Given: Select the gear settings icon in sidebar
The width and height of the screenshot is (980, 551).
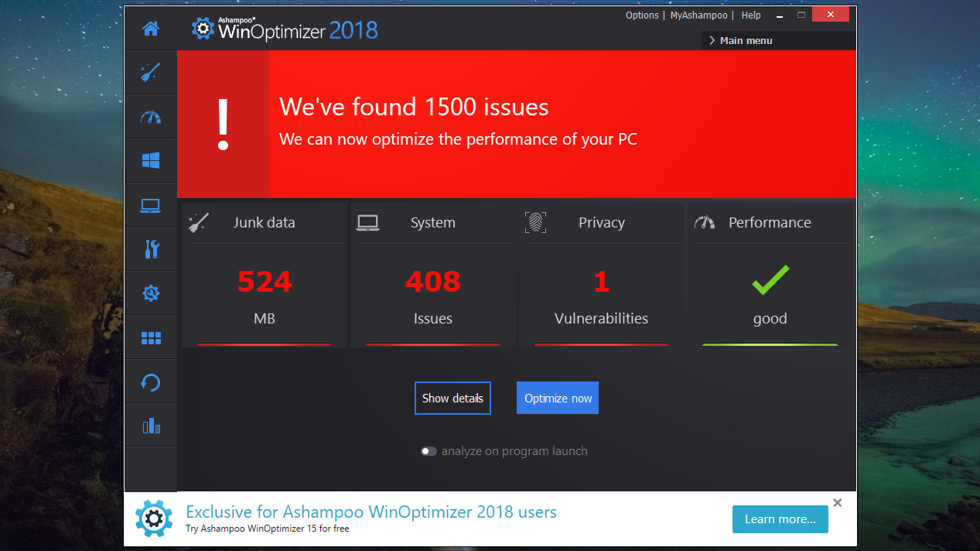Looking at the screenshot, I should [x=151, y=293].
